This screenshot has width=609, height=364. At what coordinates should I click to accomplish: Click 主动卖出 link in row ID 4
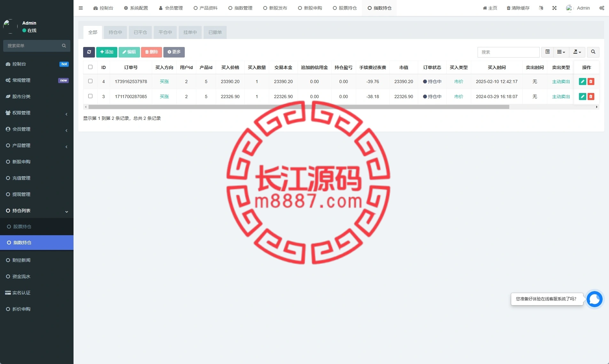point(561,81)
